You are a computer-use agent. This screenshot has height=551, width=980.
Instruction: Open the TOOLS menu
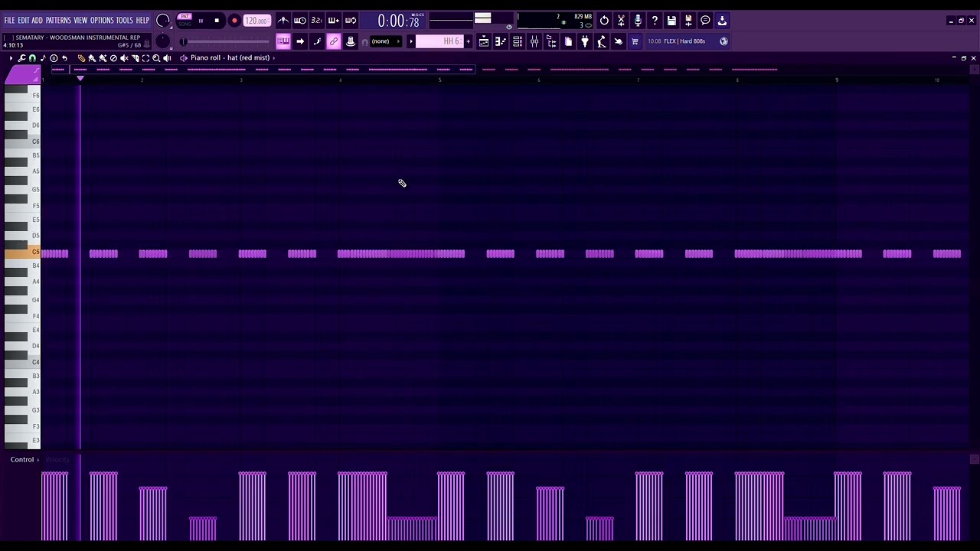point(125,21)
